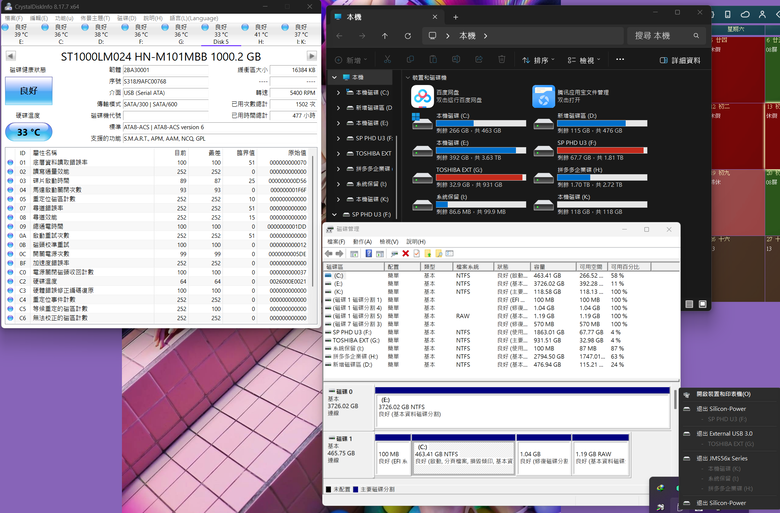Click the share icon in Explorer toolbar

click(479, 60)
